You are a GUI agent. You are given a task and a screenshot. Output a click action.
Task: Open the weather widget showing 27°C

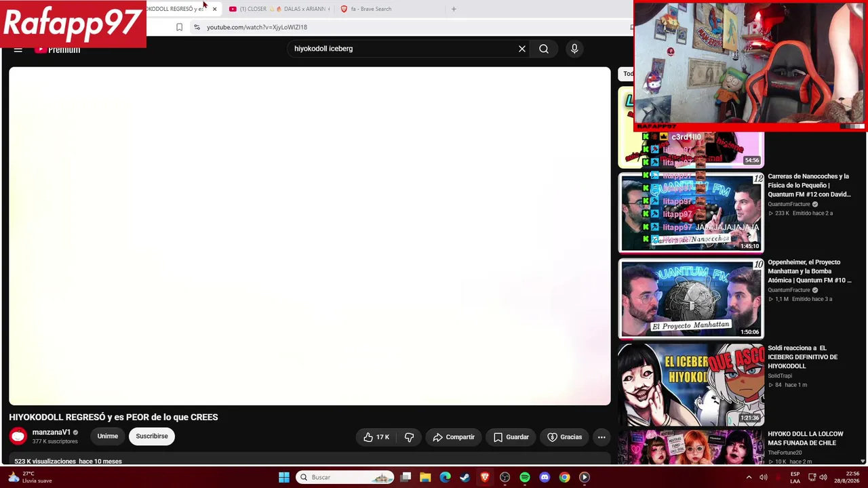point(30,477)
